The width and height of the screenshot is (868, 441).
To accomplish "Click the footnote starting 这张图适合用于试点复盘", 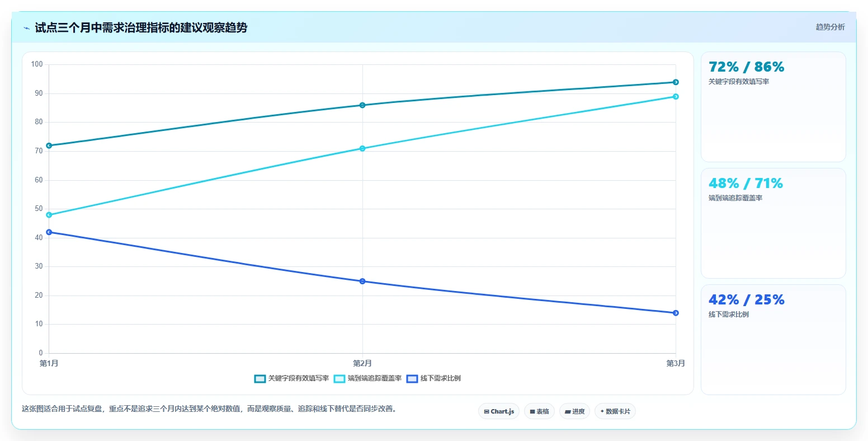I will click(210, 409).
